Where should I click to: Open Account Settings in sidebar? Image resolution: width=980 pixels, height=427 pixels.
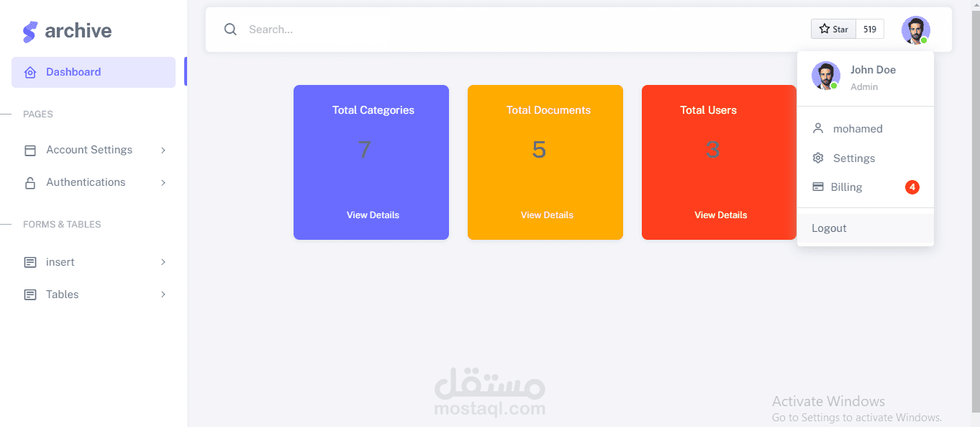[x=94, y=150]
